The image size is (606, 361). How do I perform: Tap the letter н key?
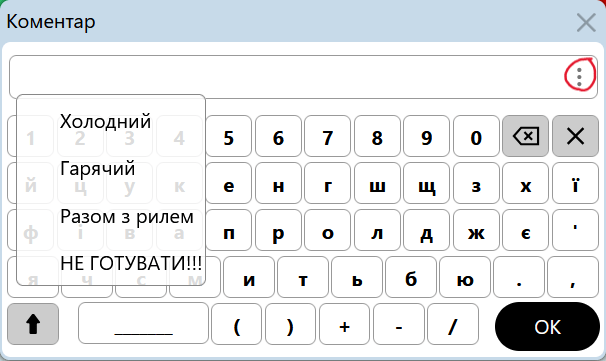click(x=278, y=183)
